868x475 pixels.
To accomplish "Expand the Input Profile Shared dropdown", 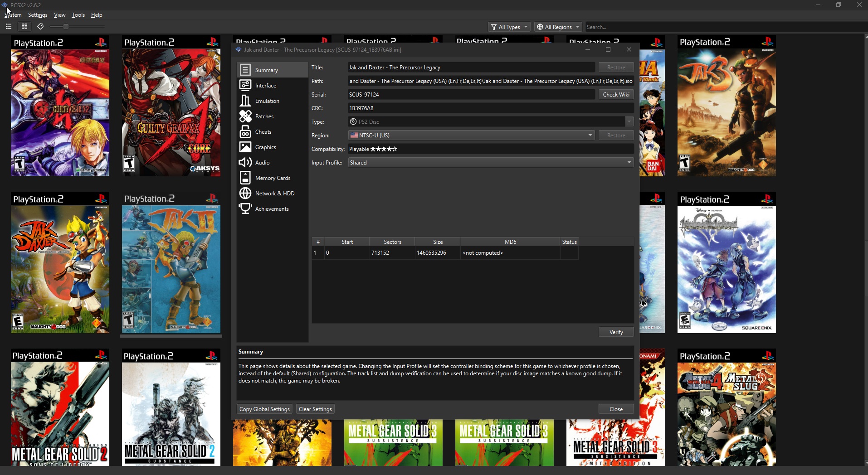I will coord(491,162).
